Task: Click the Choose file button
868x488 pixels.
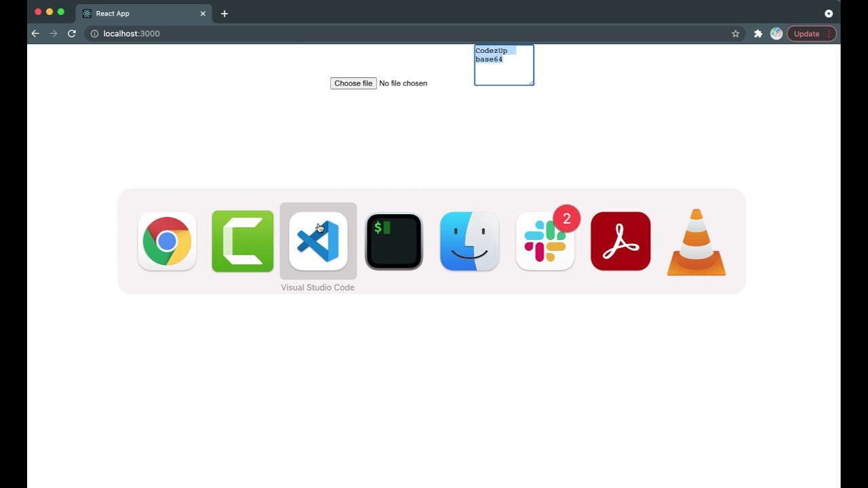Action: [x=353, y=83]
